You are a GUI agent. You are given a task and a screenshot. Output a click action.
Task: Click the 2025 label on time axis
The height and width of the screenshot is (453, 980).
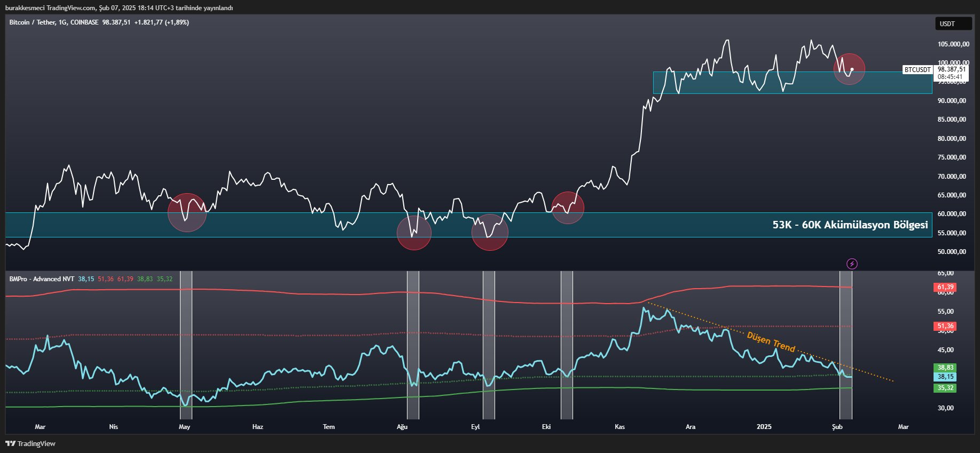764,427
